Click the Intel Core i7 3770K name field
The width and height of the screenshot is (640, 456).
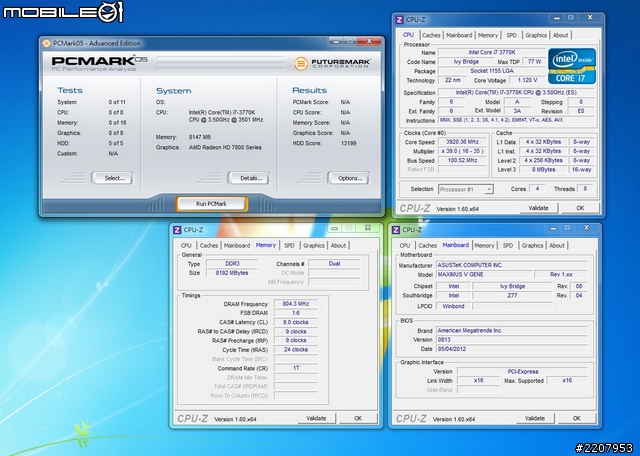(x=492, y=53)
